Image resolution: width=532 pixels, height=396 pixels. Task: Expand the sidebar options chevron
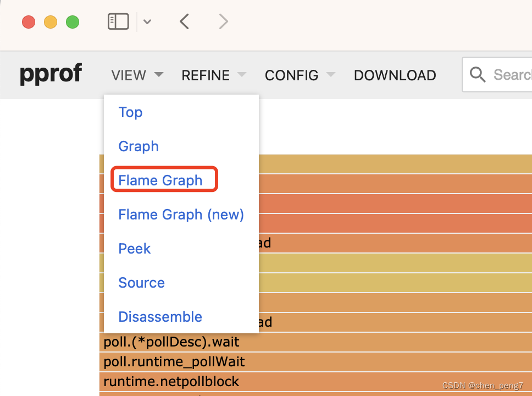click(147, 22)
